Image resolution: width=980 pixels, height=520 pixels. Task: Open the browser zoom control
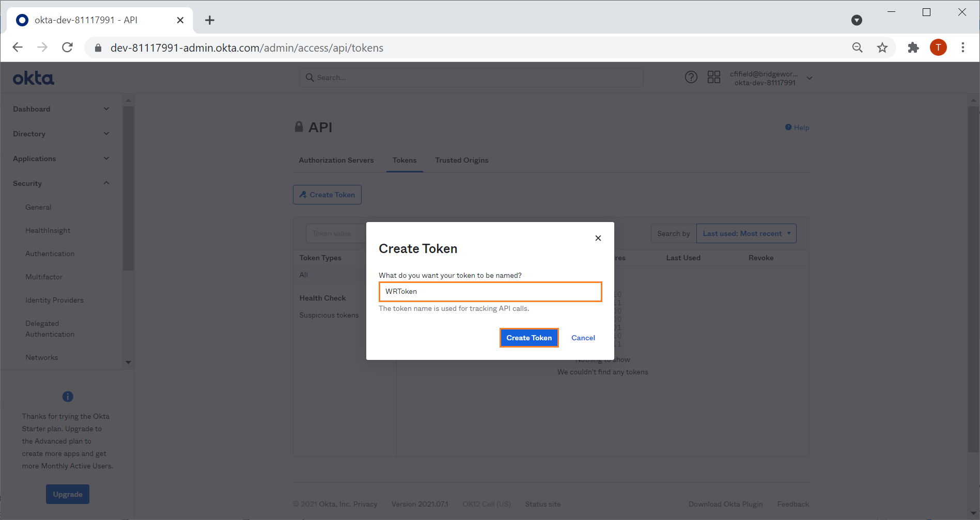pyautogui.click(x=857, y=48)
